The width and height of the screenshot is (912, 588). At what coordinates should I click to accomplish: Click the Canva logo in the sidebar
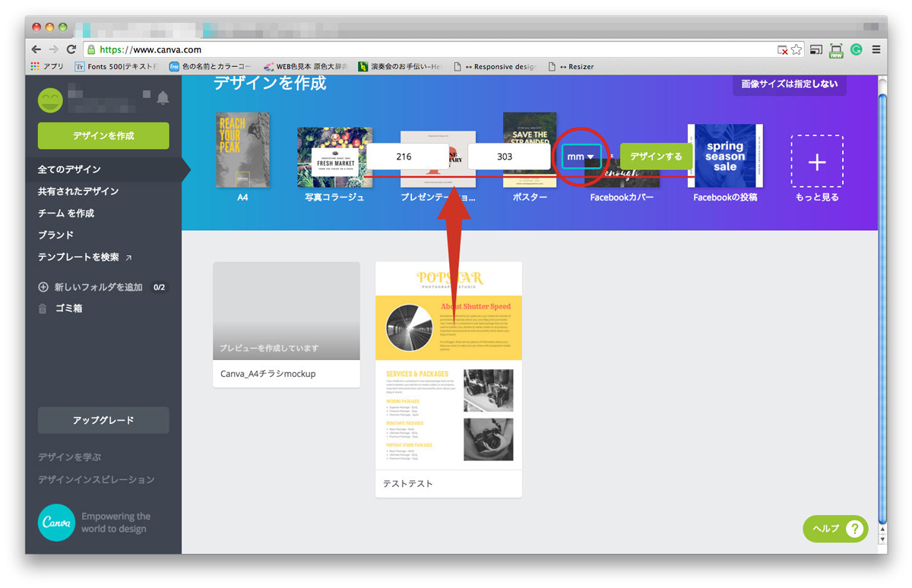(x=56, y=523)
